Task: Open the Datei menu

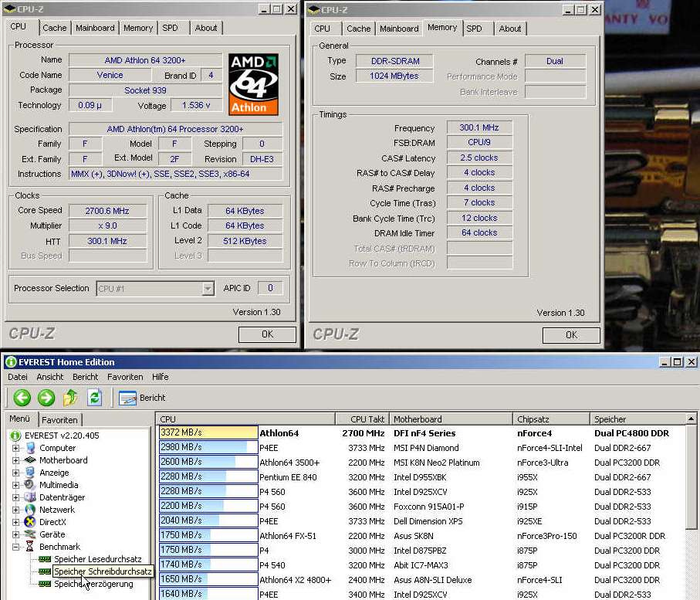Action: pos(18,377)
